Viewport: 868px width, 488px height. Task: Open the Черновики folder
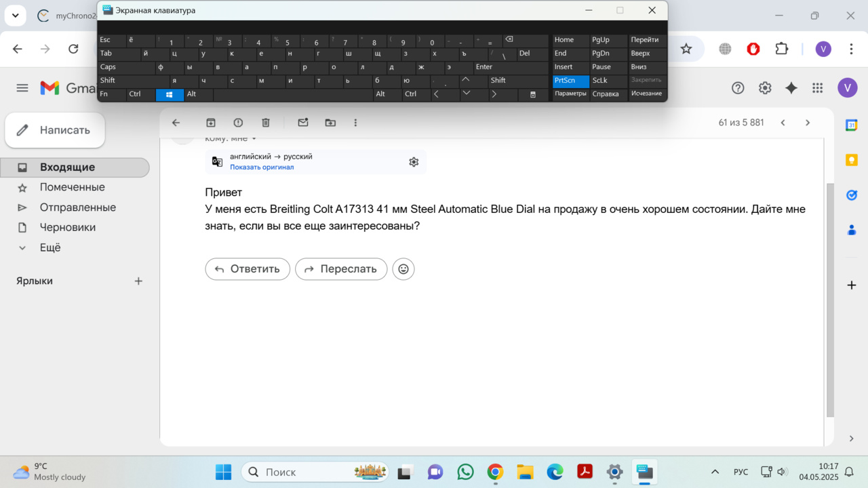tap(67, 228)
